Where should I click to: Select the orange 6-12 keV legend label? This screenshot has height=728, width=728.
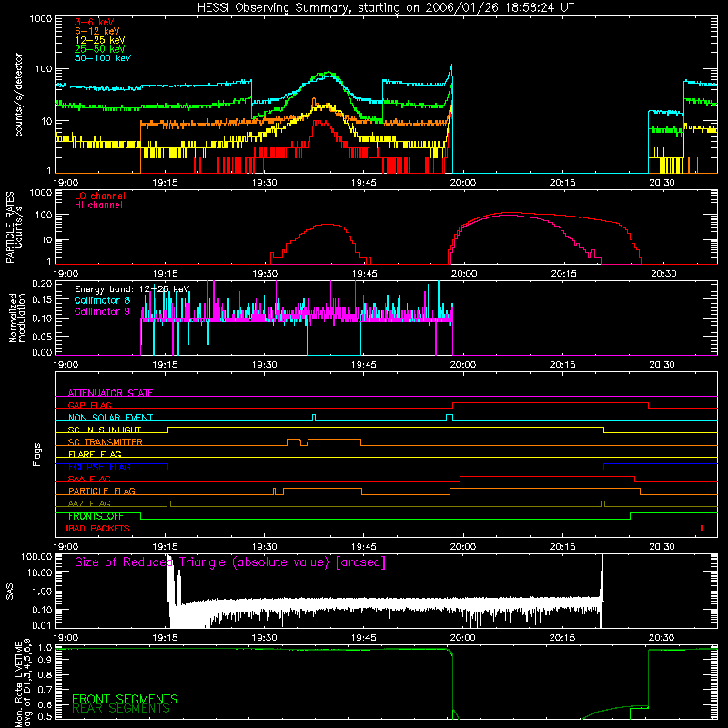click(x=97, y=31)
